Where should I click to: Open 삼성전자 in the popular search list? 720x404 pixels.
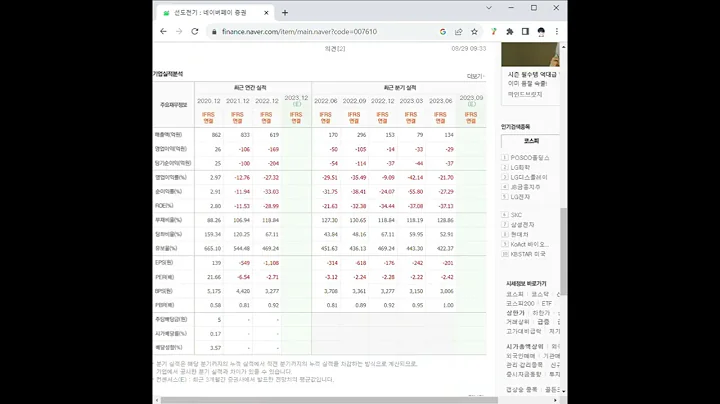pyautogui.click(x=523, y=224)
